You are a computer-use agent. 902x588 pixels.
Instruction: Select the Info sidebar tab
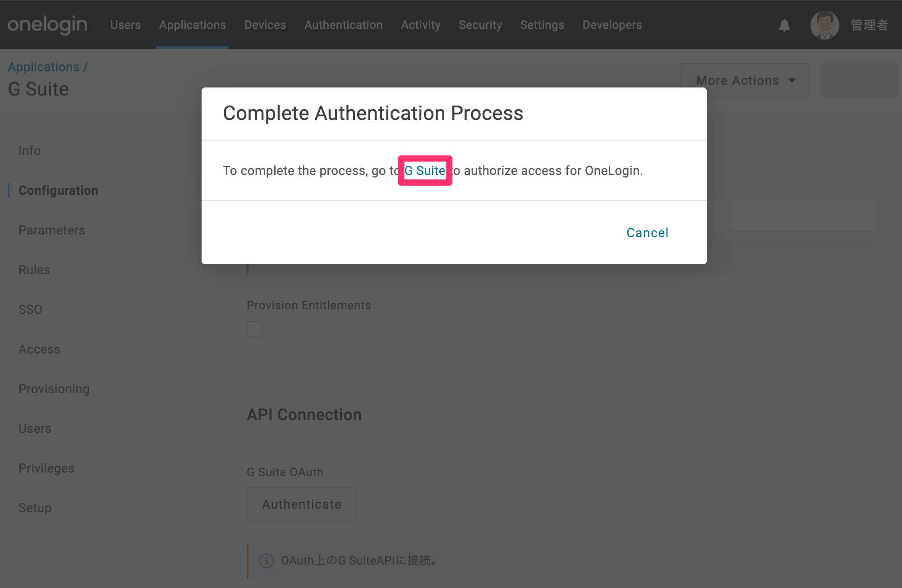(30, 151)
